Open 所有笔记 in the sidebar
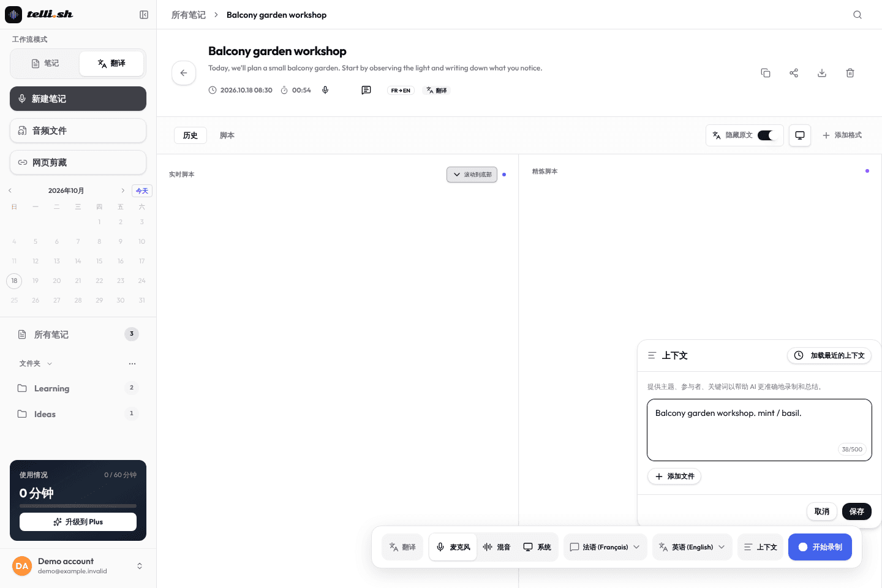The width and height of the screenshot is (882, 588). tap(78, 334)
